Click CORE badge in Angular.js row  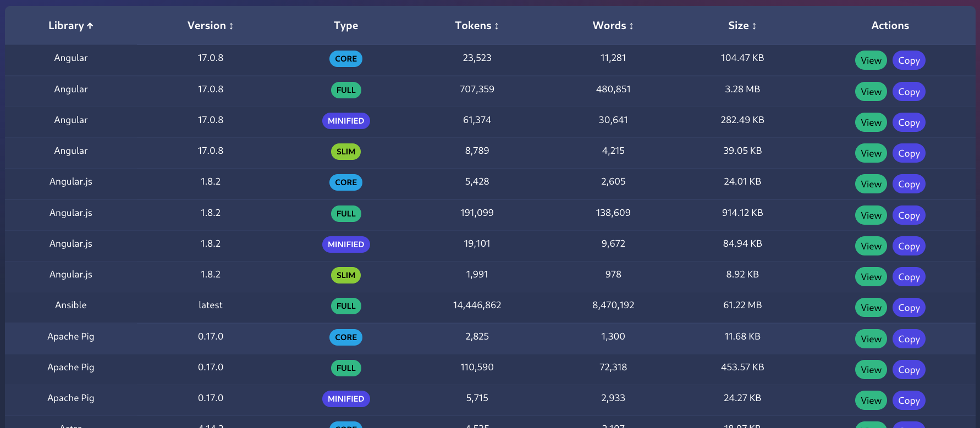[346, 182]
